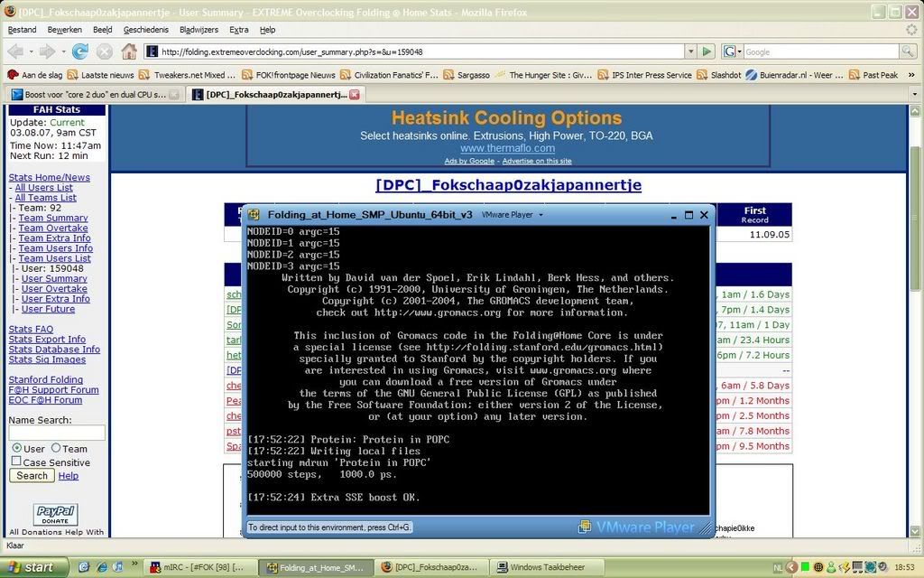Click the VMware Player window title icon
Viewport: 924px width, 578px height.
(254, 215)
